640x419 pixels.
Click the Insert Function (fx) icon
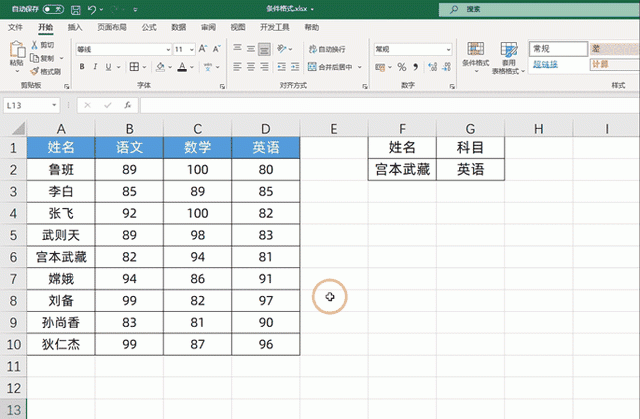pos(127,105)
